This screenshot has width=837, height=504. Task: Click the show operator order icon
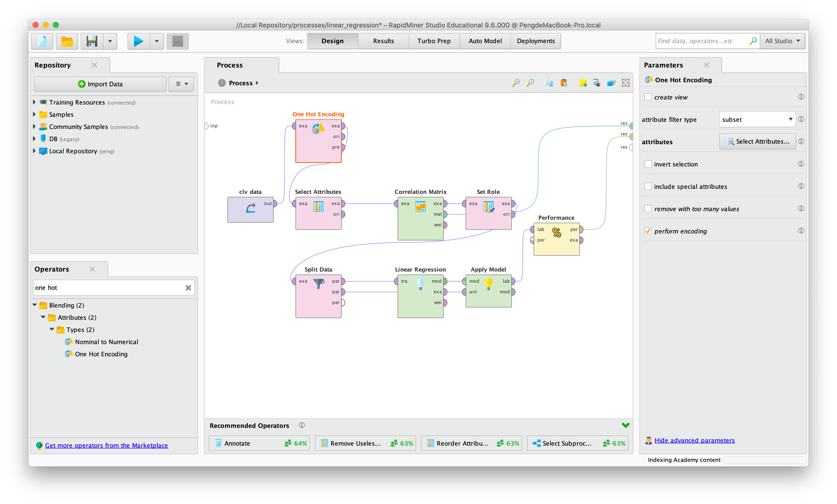tap(611, 83)
